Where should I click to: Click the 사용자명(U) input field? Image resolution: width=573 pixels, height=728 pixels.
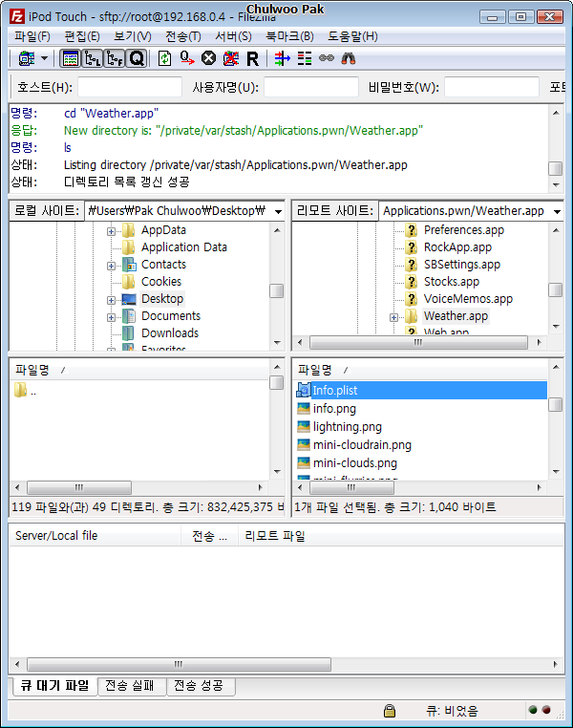tap(311, 87)
